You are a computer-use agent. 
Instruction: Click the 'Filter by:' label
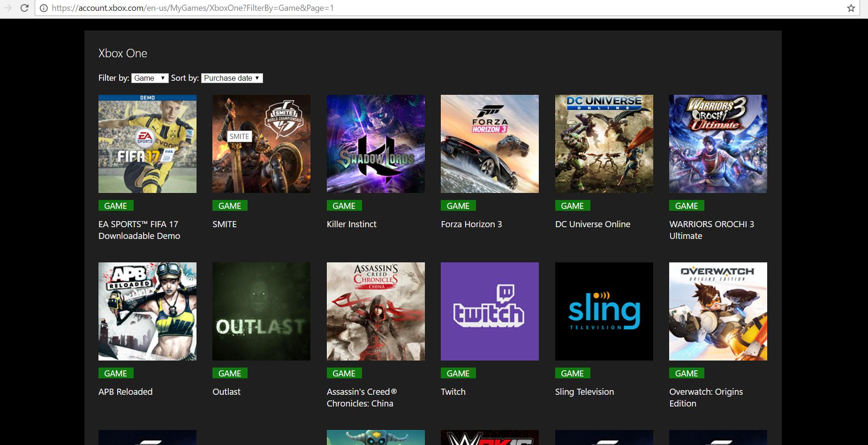[x=113, y=78]
